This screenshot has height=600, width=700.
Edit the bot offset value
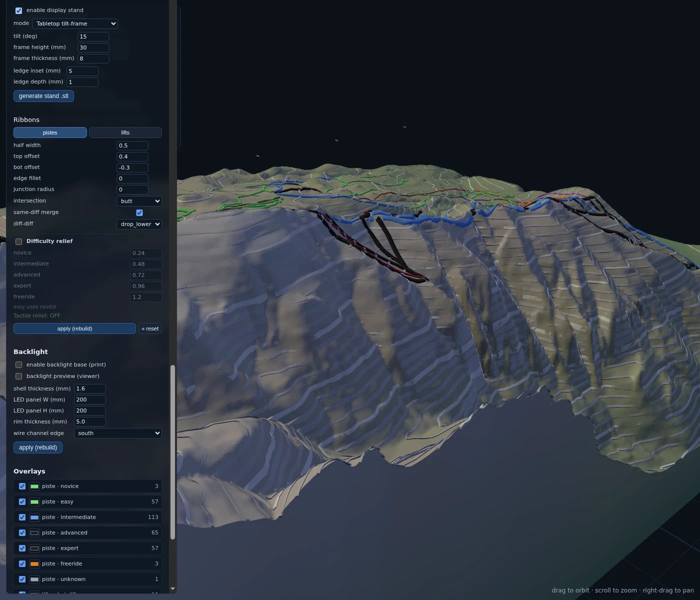pos(132,167)
